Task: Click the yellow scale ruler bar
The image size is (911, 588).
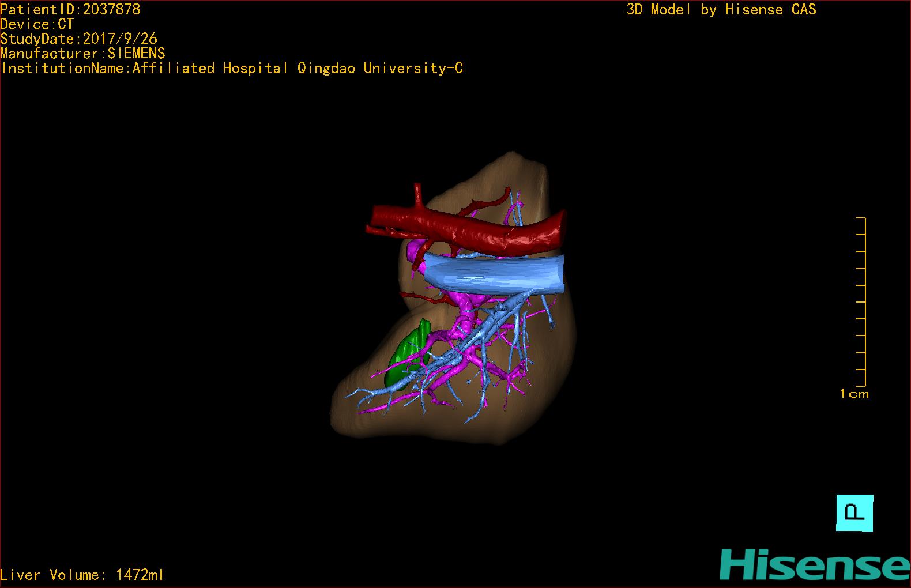Action: (861, 302)
